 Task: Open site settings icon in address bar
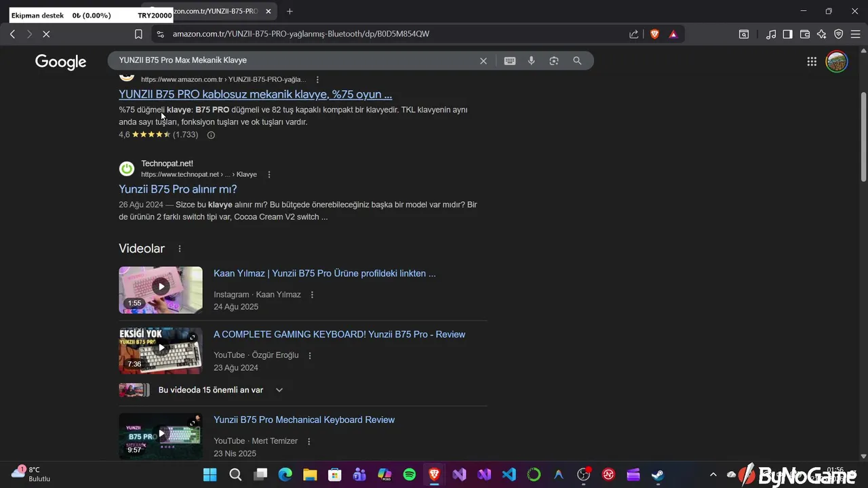159,34
